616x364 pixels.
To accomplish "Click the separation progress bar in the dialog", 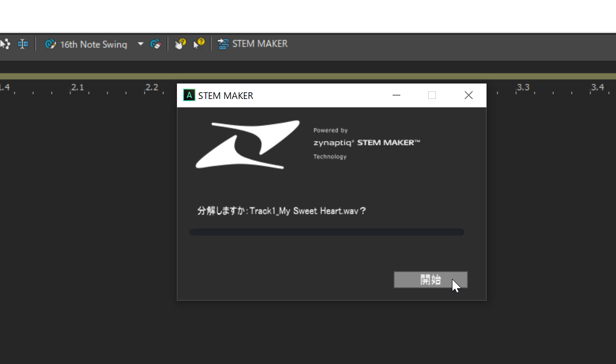I will [x=327, y=232].
